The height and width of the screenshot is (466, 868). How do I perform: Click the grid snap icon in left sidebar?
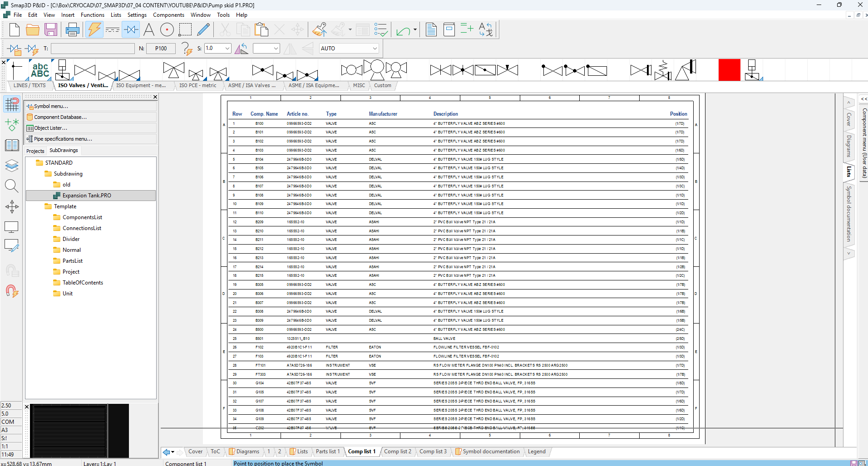pyautogui.click(x=12, y=104)
